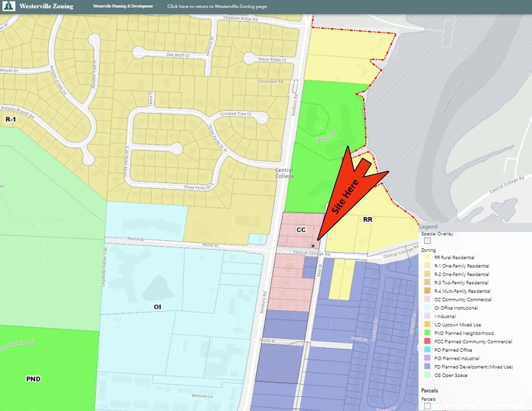Screen dimensions: 532x411
Task: Click the PND label in the green zone
Action: (33, 379)
